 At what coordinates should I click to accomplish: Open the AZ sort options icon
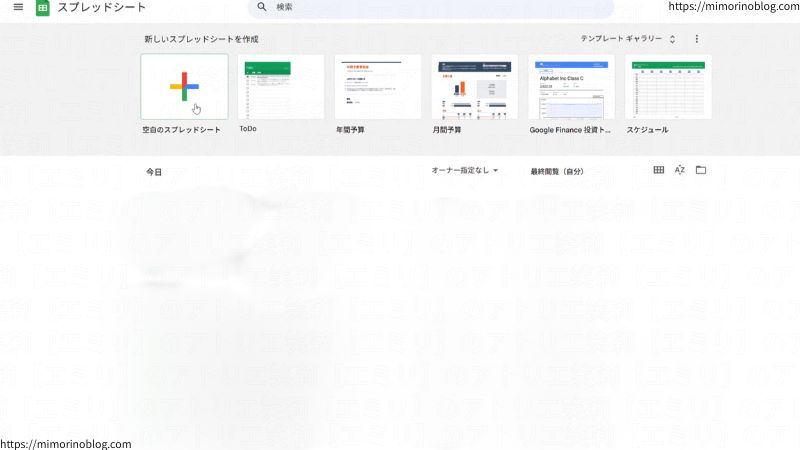click(680, 170)
